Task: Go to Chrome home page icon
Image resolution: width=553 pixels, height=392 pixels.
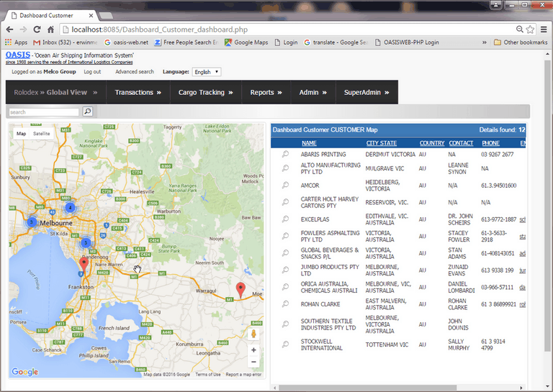Action: click(51, 29)
